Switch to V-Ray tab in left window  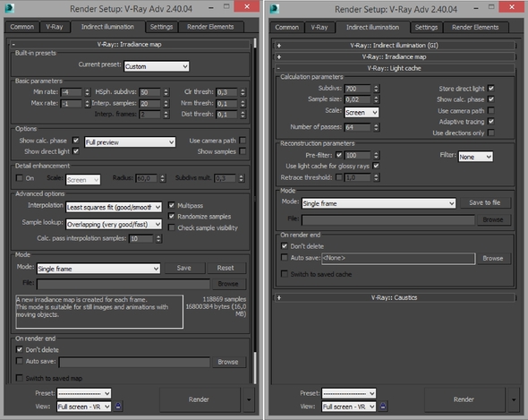[55, 27]
